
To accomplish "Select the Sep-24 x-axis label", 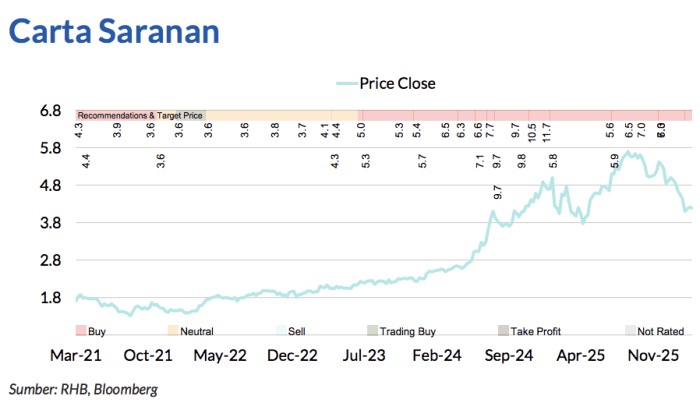I will point(509,355).
